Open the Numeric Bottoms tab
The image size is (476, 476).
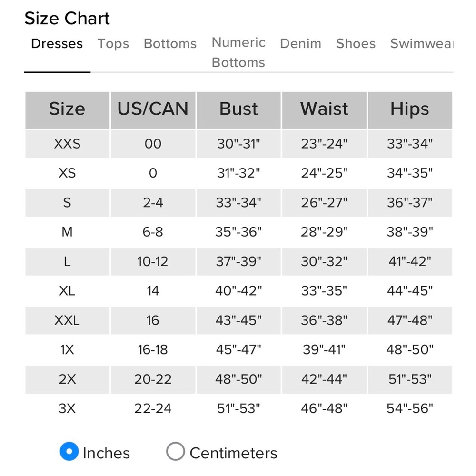pos(238,52)
